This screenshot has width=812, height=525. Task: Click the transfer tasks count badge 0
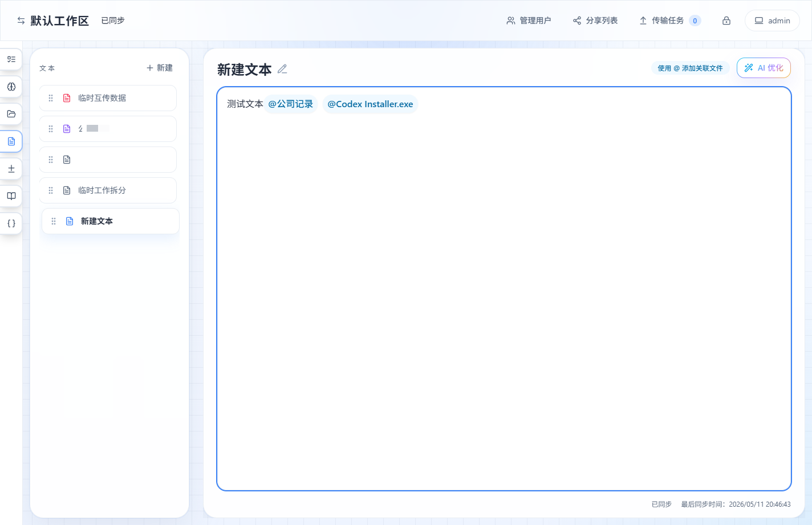click(695, 21)
